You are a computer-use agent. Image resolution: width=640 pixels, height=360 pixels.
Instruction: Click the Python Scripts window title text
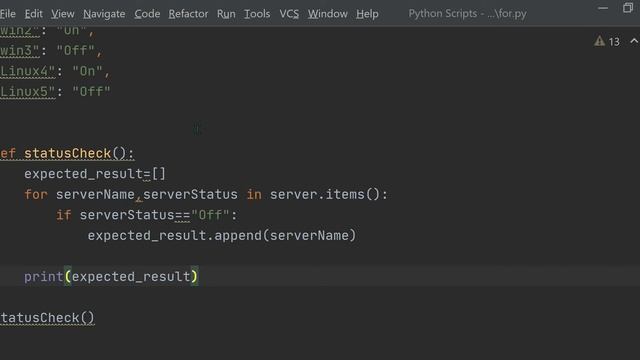click(x=467, y=14)
